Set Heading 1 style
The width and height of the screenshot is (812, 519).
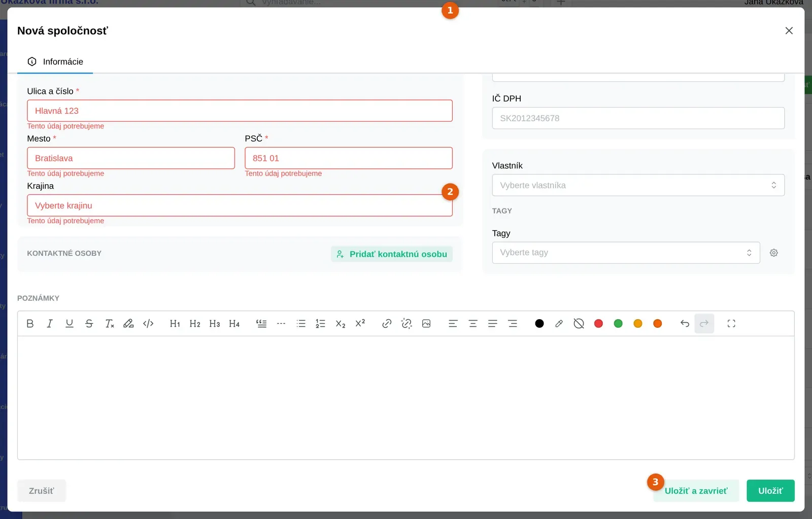(x=175, y=324)
